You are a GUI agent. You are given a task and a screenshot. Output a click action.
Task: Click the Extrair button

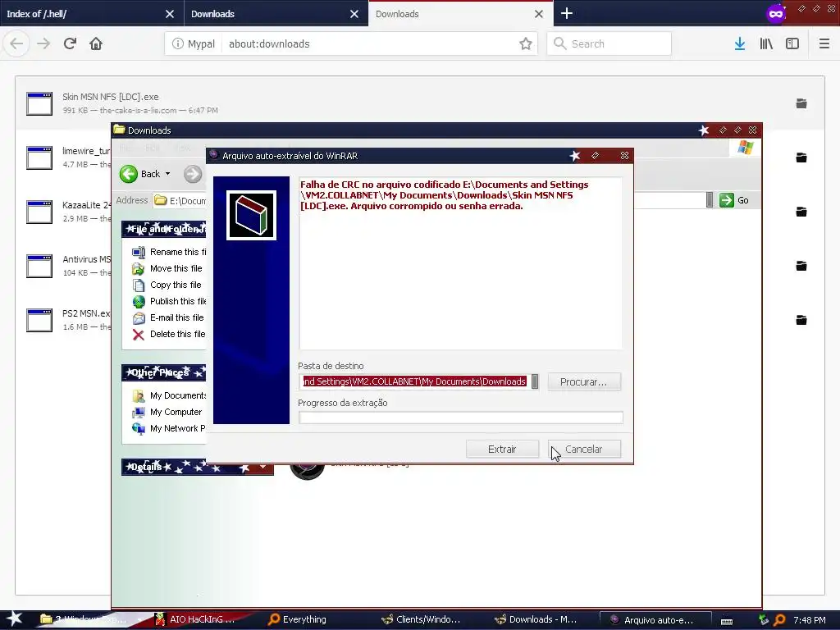(502, 449)
